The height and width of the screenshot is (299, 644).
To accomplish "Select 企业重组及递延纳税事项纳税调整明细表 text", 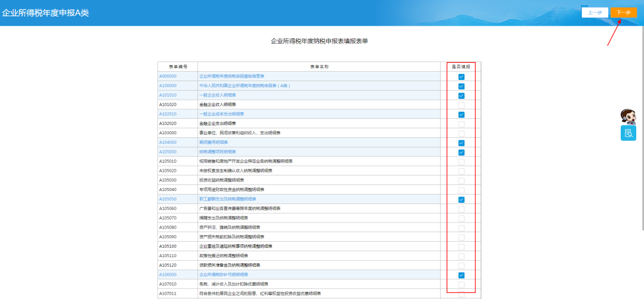I will click(x=236, y=246).
